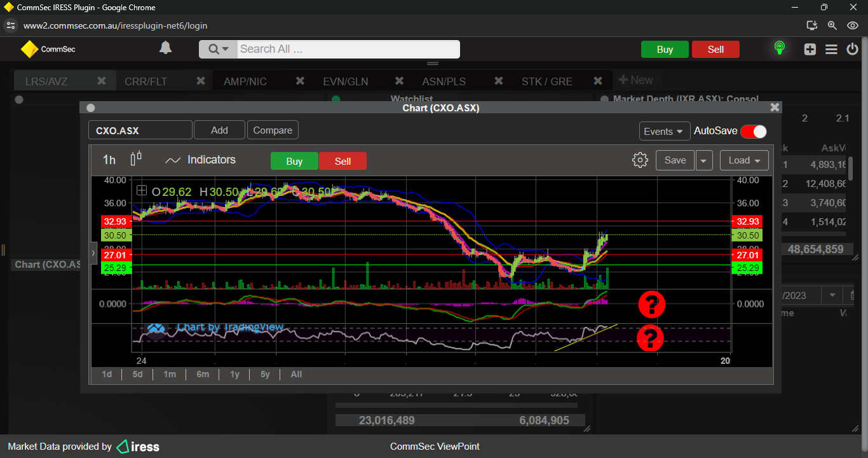This screenshot has height=458, width=868.
Task: Open the Indicators menu
Action: click(200, 160)
